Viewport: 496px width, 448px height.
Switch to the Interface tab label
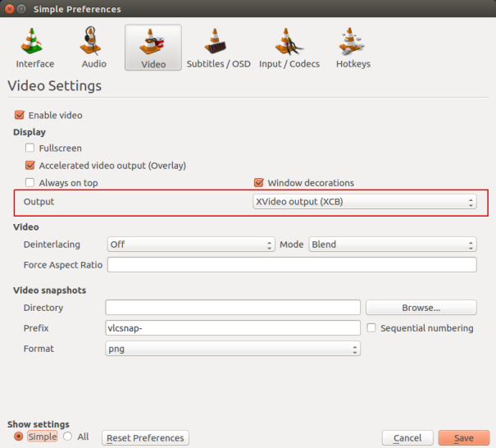click(x=35, y=64)
